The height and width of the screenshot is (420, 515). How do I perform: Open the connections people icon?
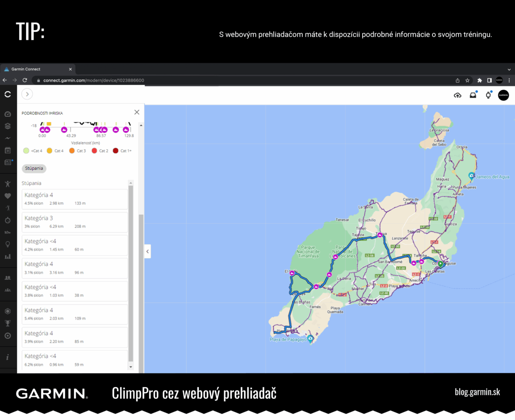(8, 278)
